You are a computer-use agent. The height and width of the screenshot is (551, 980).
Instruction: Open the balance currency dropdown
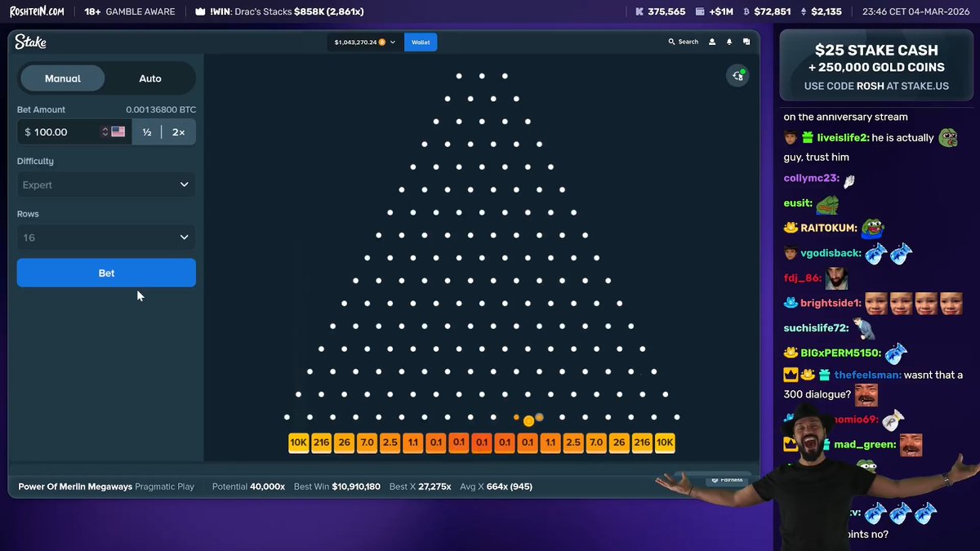[365, 42]
